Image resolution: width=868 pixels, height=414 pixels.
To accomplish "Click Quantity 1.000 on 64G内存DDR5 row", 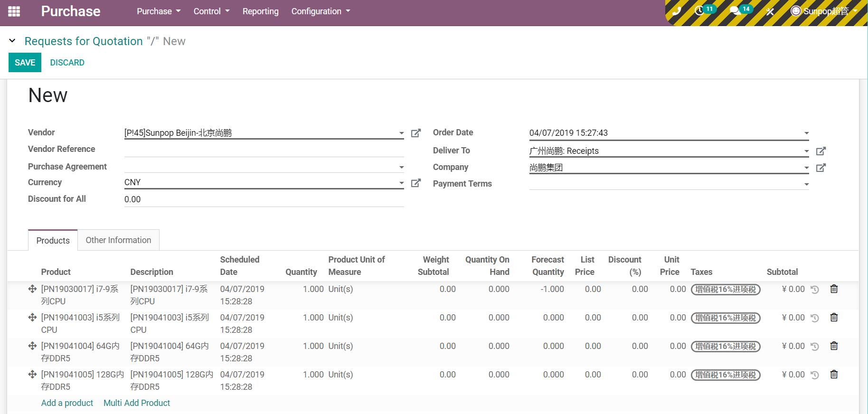I will point(313,346).
